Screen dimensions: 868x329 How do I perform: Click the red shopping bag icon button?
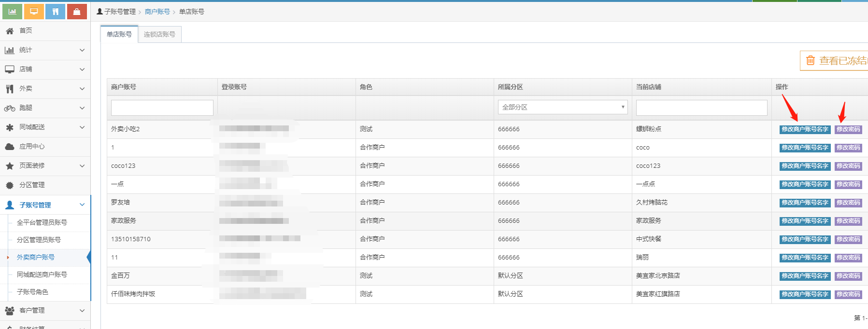[x=77, y=12]
